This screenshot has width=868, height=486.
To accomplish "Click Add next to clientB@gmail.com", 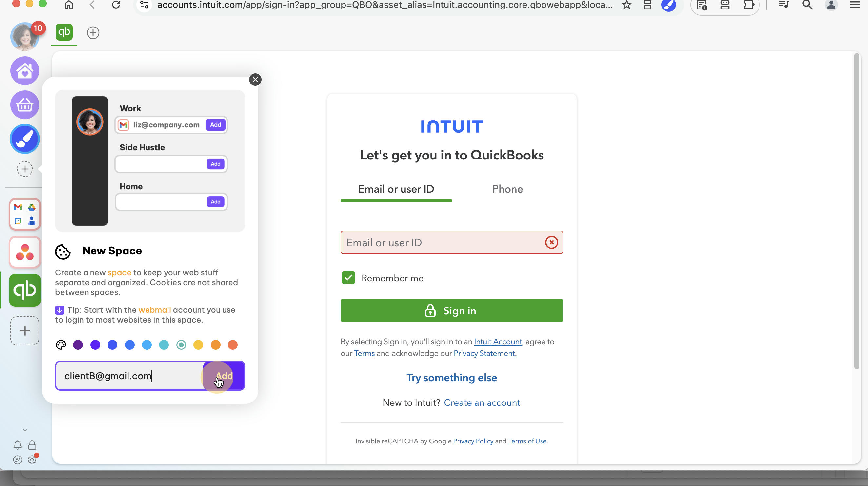I will (224, 376).
